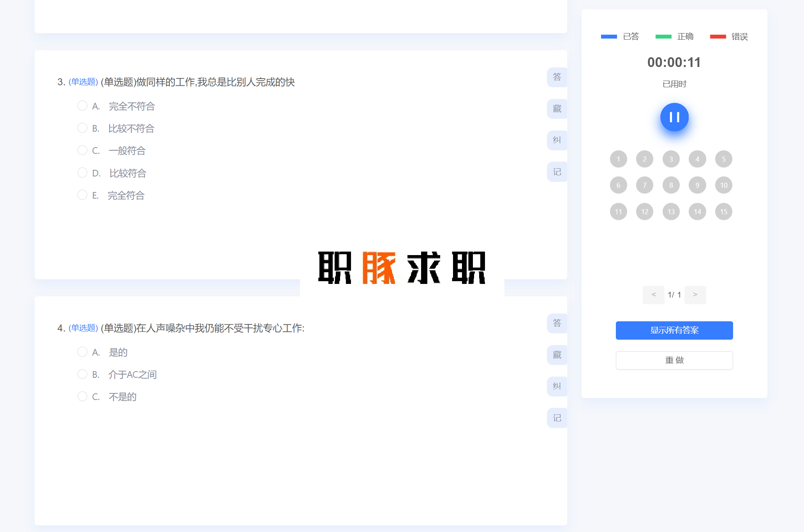Open the 答 tab for question 3

(557, 77)
